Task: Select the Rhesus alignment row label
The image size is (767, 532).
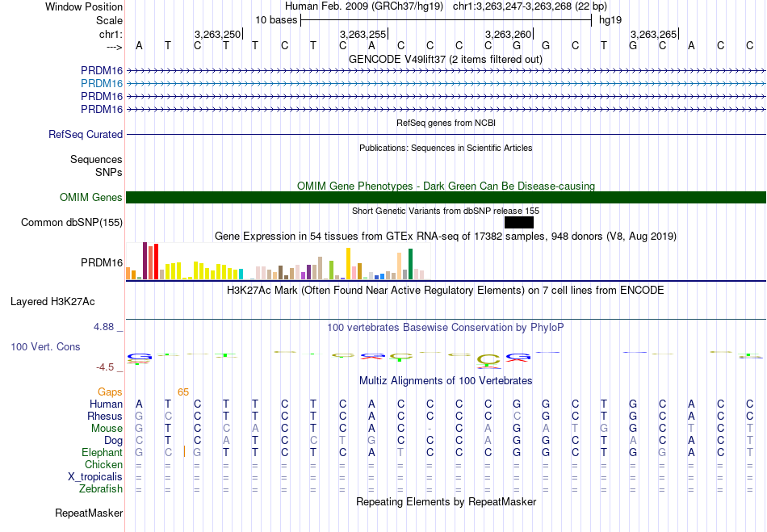Action: point(105,416)
